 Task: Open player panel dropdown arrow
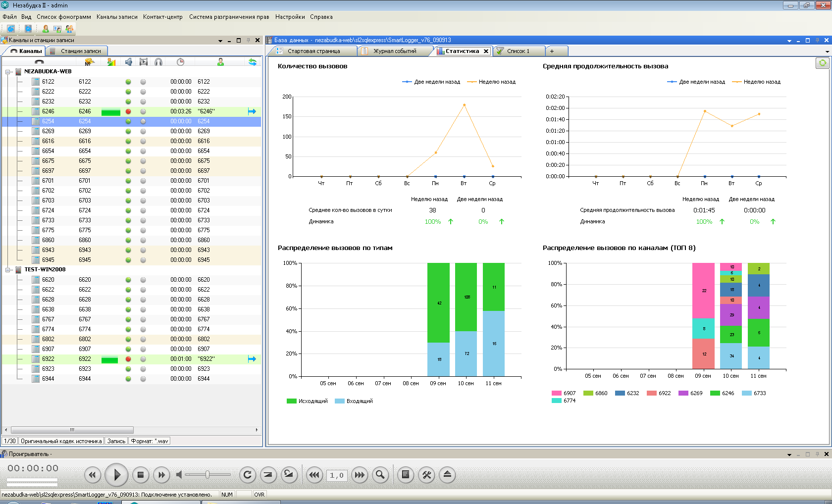[789, 454]
